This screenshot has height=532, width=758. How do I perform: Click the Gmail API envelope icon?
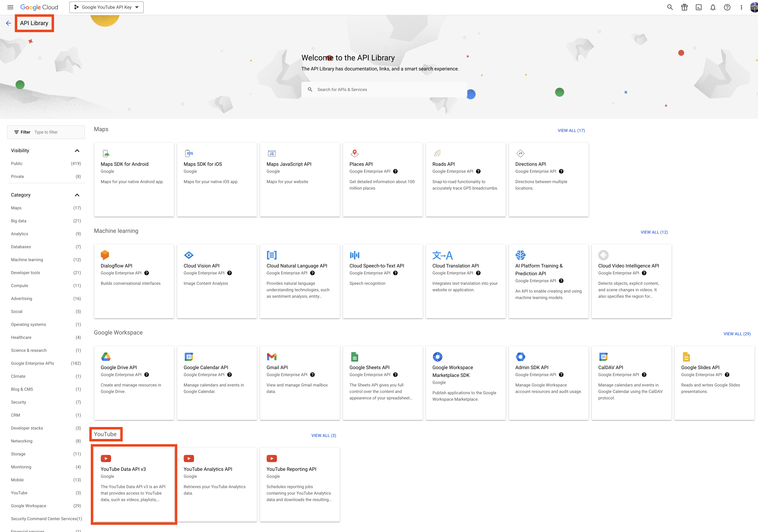coord(272,357)
